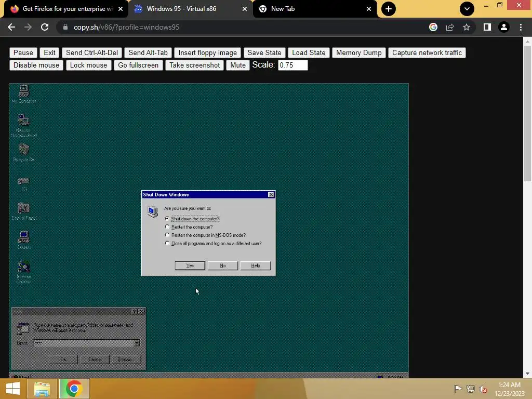
Task: Click No in Shut Down dialog
Action: pyautogui.click(x=222, y=265)
